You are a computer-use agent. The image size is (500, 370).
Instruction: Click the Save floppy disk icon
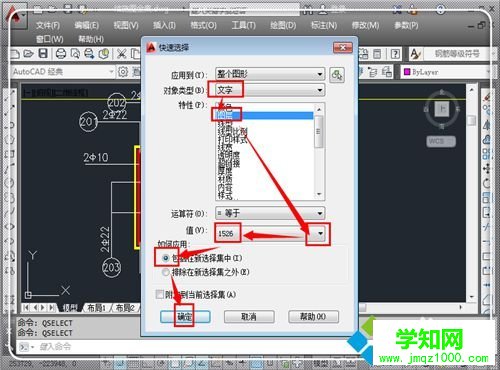coord(43,53)
